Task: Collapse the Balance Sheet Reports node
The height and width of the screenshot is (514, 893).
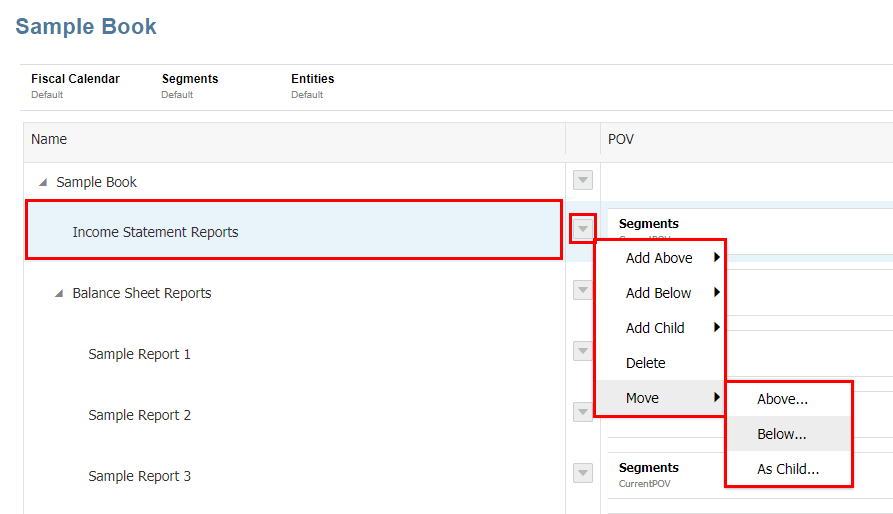Action: pyautogui.click(x=59, y=294)
